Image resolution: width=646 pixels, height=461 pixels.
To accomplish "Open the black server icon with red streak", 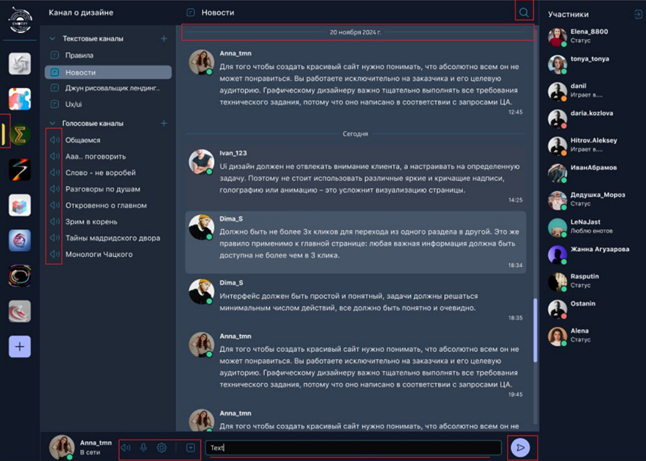I will (x=20, y=170).
